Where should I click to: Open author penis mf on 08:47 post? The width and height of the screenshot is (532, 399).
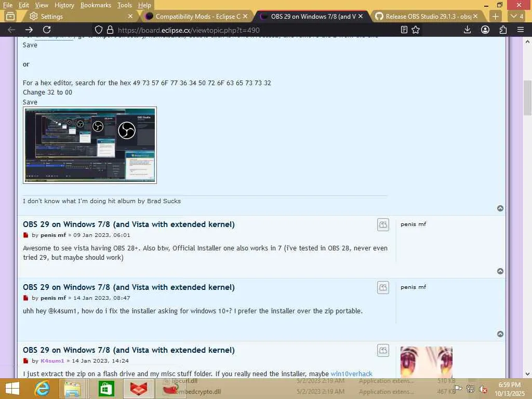pyautogui.click(x=54, y=298)
